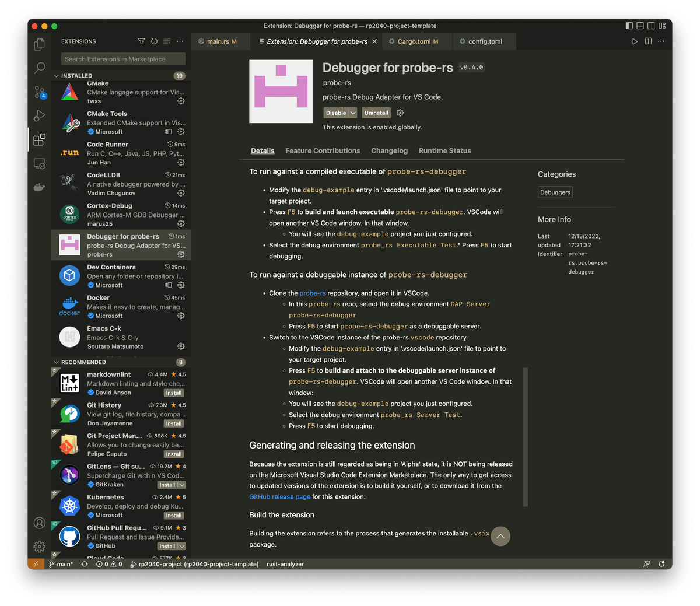Switch to the Changelog tab

(x=389, y=150)
